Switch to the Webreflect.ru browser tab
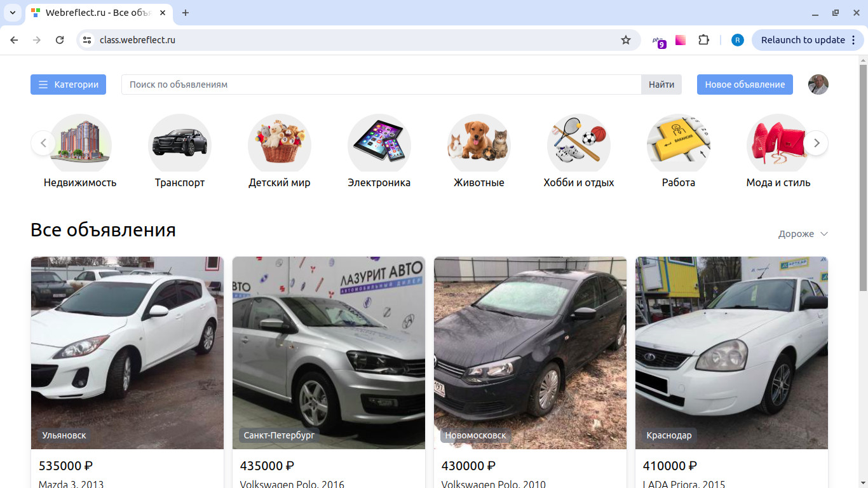This screenshot has width=868, height=488. tap(99, 13)
